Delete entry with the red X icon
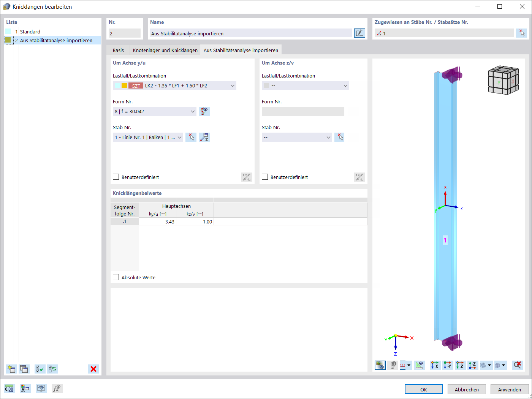The width and height of the screenshot is (532, 399). coord(93,369)
